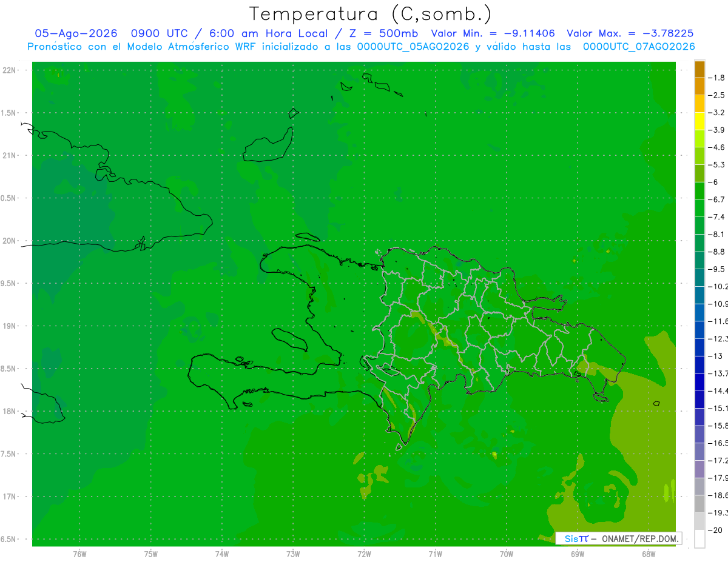Click the "-3.2" colorbar label

[717, 113]
